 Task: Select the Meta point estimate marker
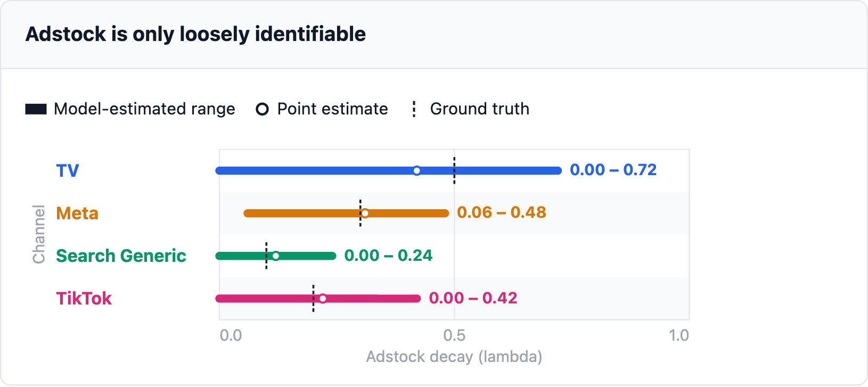[x=365, y=213]
